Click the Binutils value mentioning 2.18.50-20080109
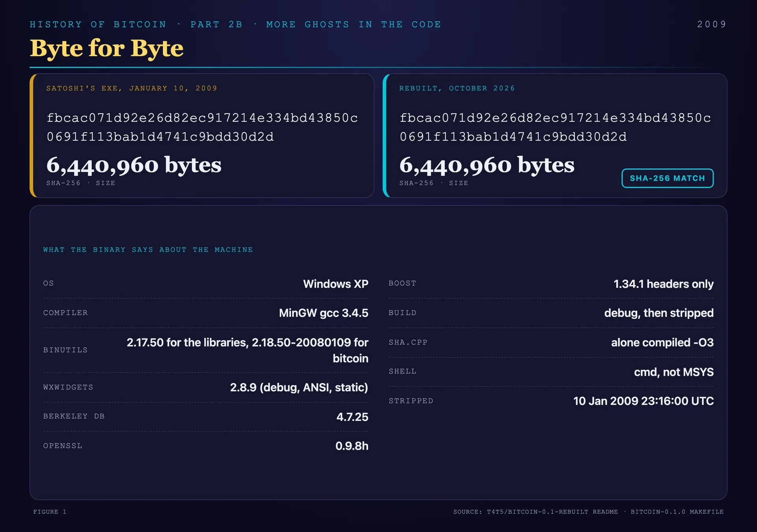 click(247, 350)
